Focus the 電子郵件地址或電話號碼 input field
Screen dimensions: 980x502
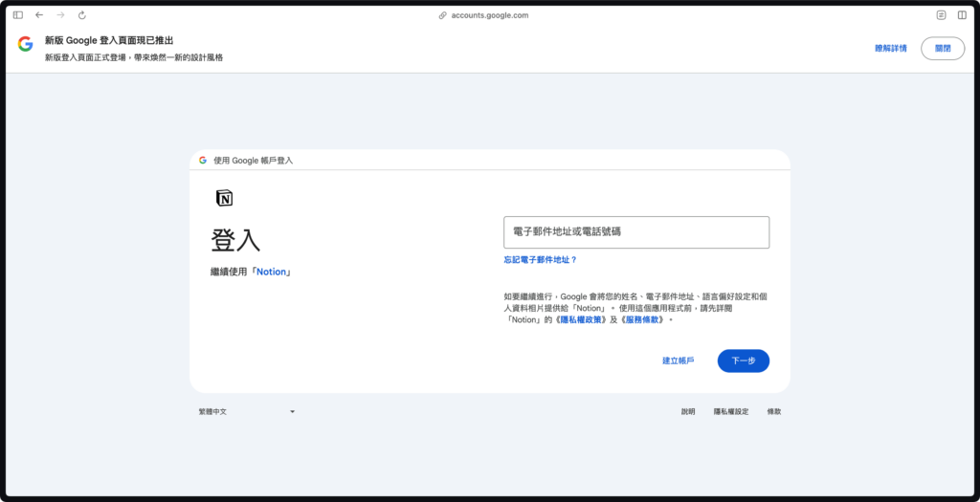click(x=636, y=232)
